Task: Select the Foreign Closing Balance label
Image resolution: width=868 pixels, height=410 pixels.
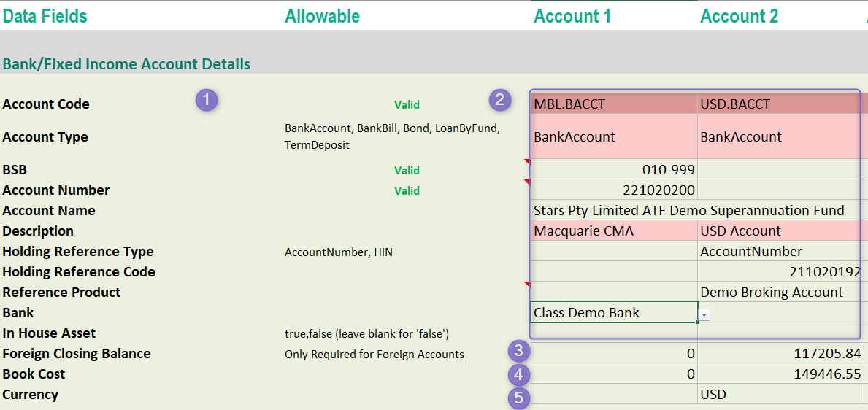Action: click(77, 353)
